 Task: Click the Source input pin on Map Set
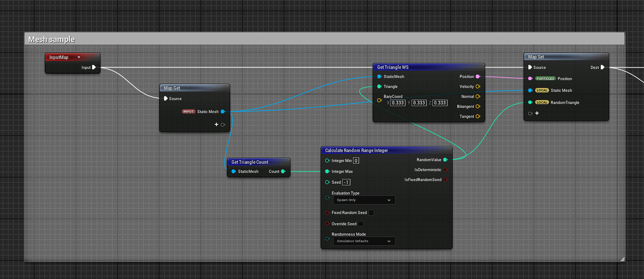pos(530,67)
